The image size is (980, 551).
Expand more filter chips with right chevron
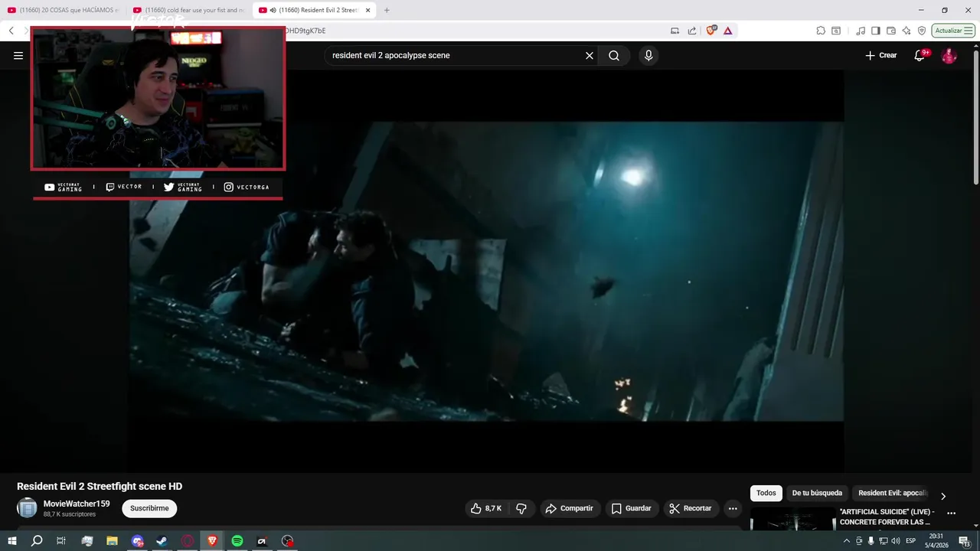tap(943, 496)
